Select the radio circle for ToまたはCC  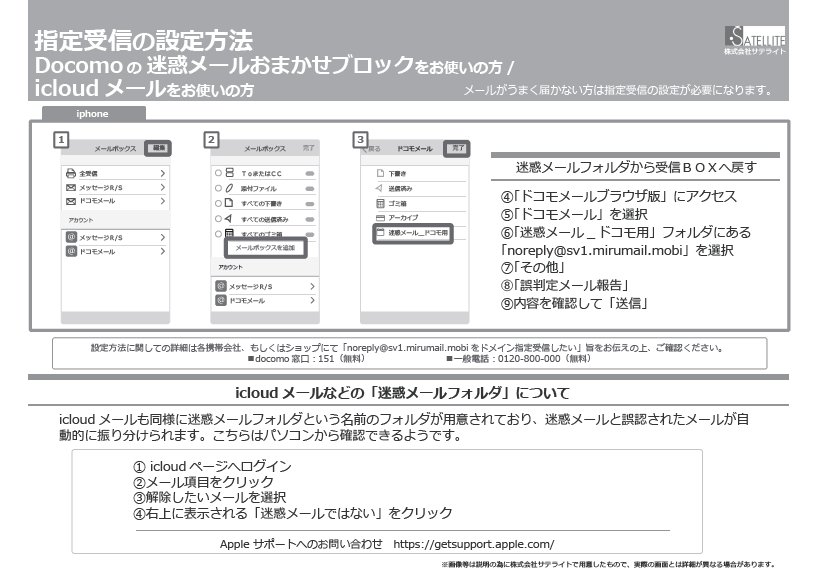218,173
